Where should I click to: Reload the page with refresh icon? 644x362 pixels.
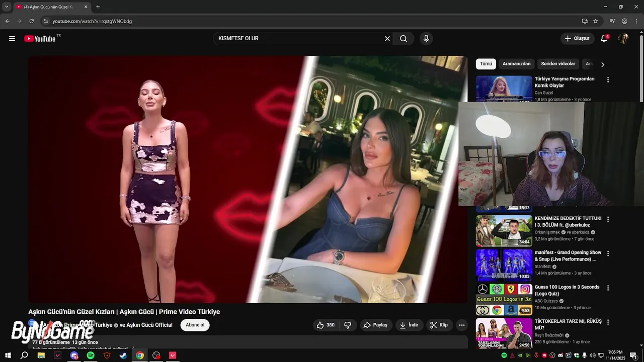click(x=31, y=21)
